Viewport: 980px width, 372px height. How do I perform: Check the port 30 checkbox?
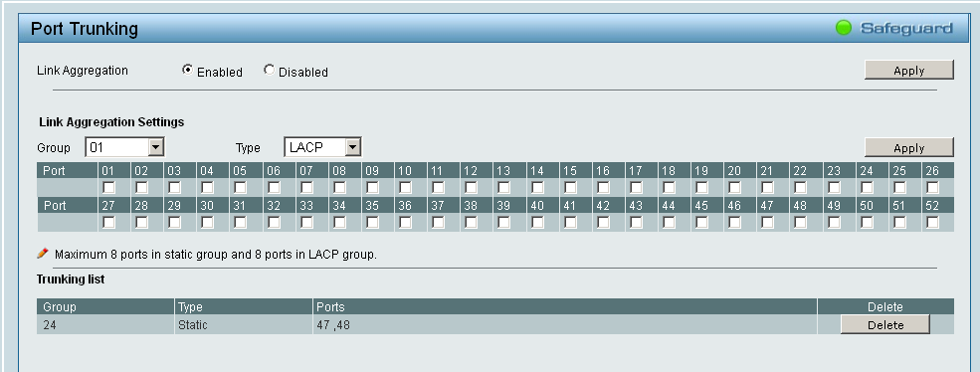click(208, 222)
